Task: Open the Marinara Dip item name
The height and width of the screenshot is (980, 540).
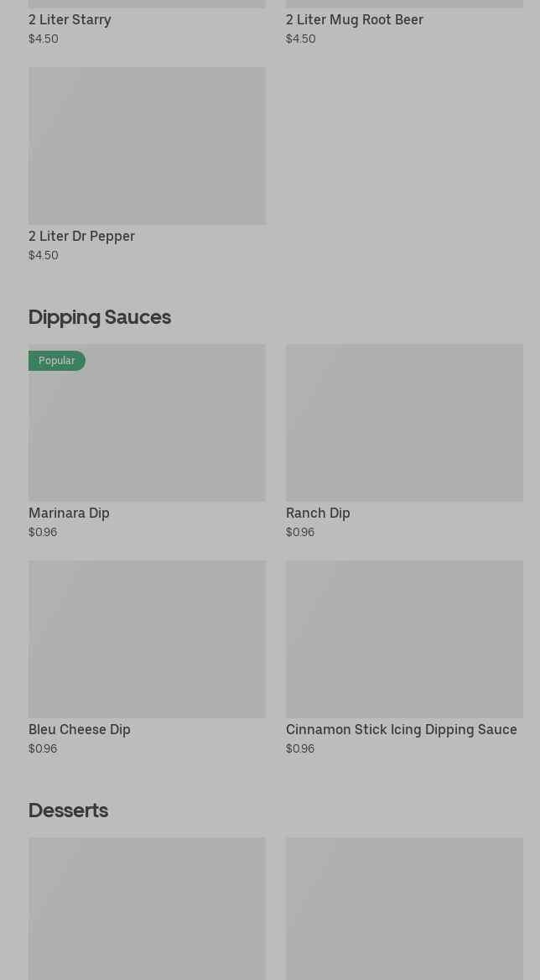Action: click(x=69, y=513)
